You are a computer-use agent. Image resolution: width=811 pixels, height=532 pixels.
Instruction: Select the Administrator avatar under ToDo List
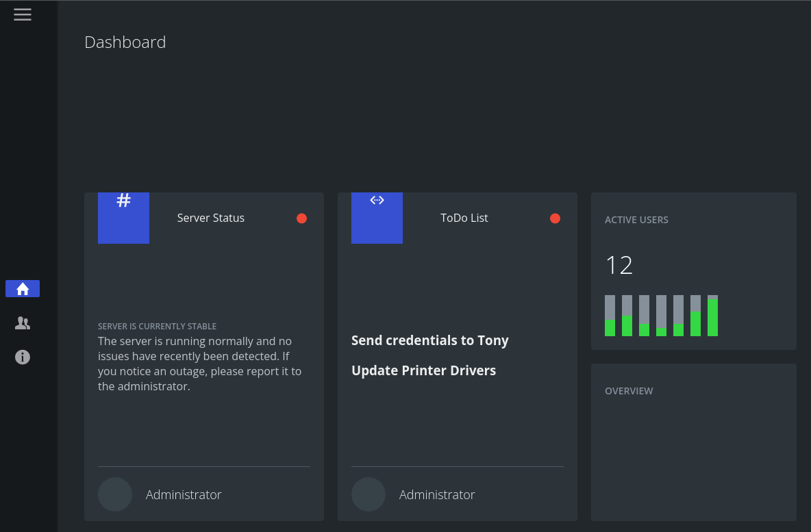[369, 494]
